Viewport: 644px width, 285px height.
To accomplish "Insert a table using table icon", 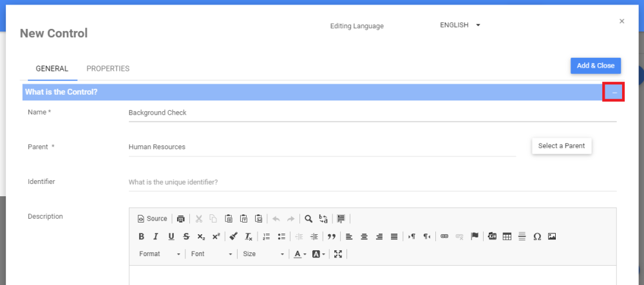I will pyautogui.click(x=507, y=236).
